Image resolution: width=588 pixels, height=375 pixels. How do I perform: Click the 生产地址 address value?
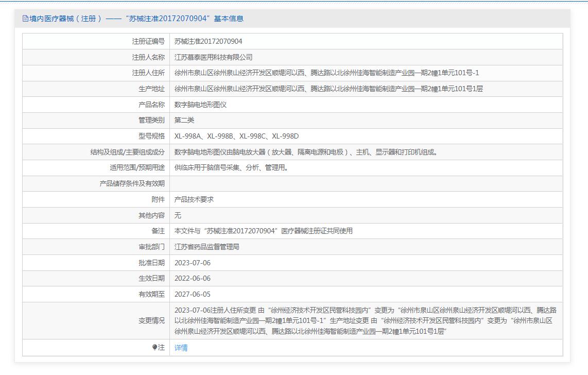point(328,89)
